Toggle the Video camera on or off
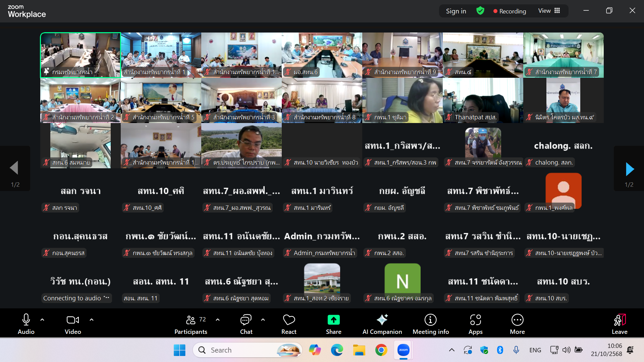Image resolution: width=644 pixels, height=362 pixels. coord(73,320)
